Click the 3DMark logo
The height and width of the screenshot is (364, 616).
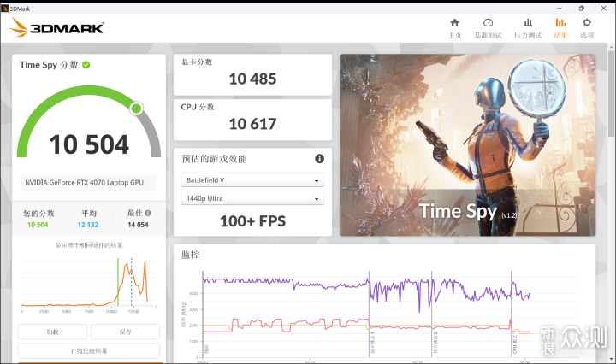pos(57,27)
